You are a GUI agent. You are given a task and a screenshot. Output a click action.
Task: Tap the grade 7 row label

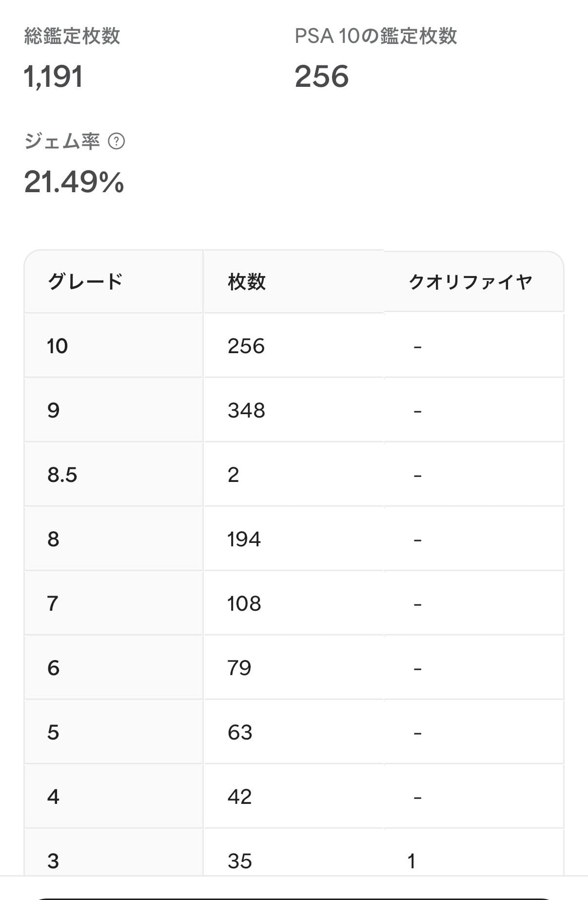(x=53, y=604)
